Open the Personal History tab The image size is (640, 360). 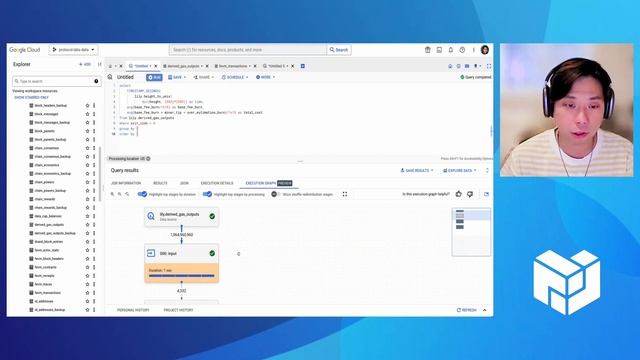click(x=133, y=310)
